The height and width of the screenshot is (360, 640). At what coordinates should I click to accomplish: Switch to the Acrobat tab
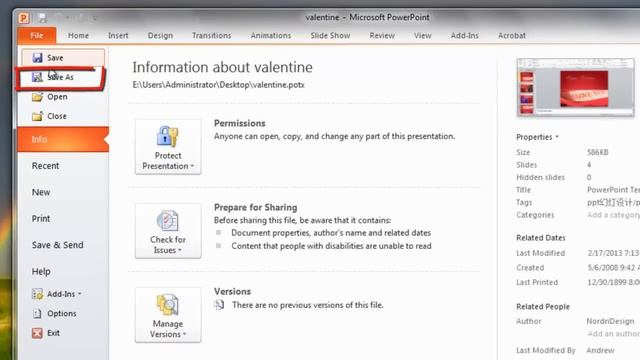[x=512, y=36]
